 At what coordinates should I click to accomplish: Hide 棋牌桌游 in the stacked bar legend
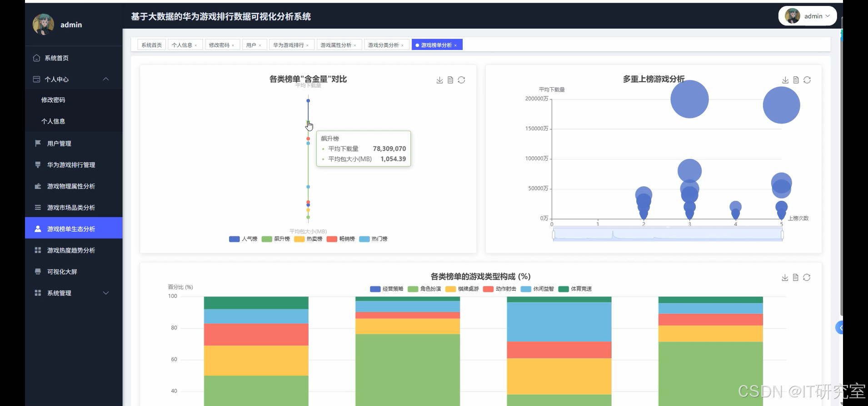point(462,289)
